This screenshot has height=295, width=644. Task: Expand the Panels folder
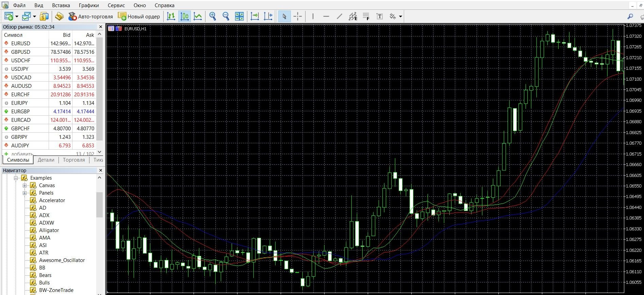pyautogui.click(x=24, y=193)
